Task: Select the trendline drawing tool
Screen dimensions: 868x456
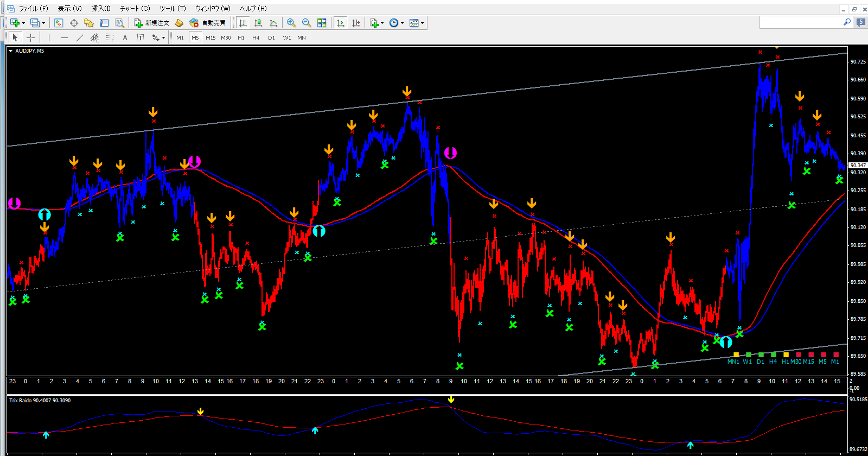Action: (80, 37)
